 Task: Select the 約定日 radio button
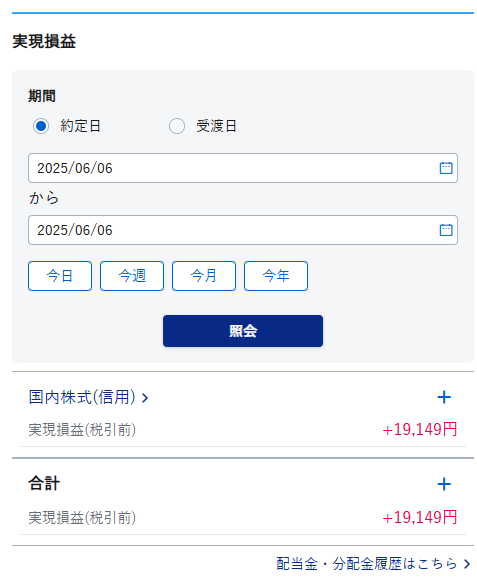[41, 126]
